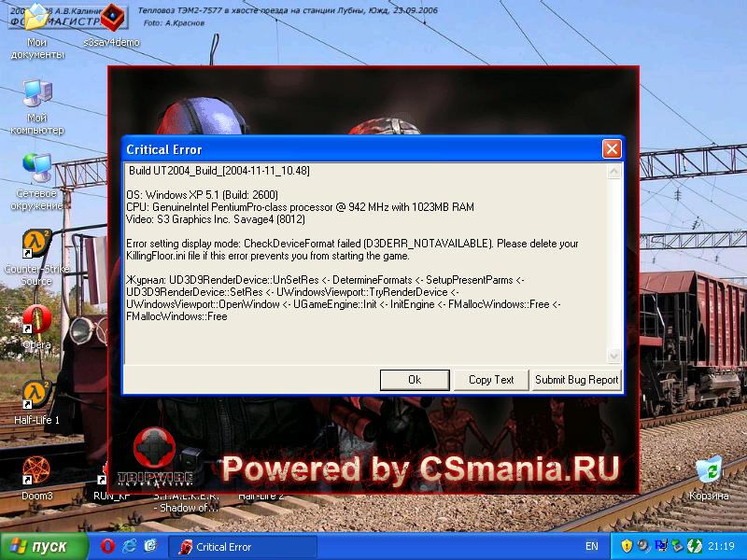The width and height of the screenshot is (747, 560).
Task: Select the Сетевое окружение desktop icon
Action: click(x=36, y=183)
